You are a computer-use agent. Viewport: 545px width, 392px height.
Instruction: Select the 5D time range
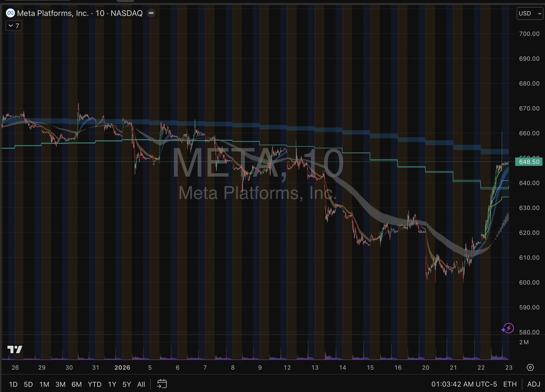pos(28,384)
